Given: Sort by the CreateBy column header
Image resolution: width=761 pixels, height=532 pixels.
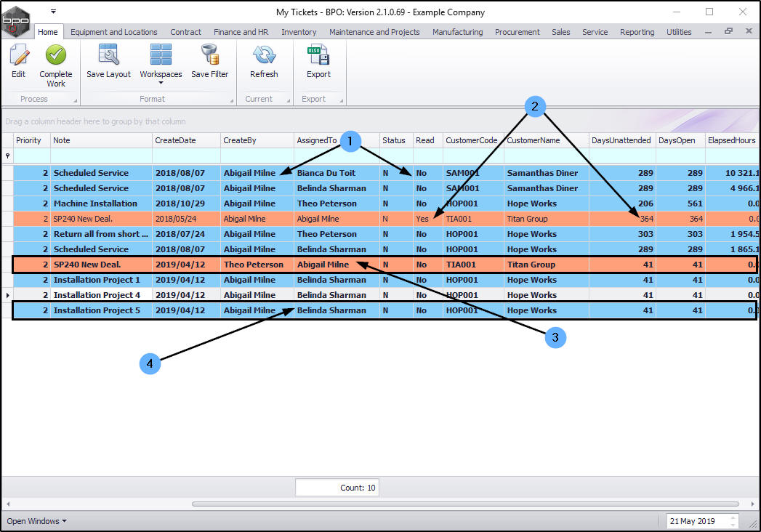Looking at the screenshot, I should tap(257, 140).
